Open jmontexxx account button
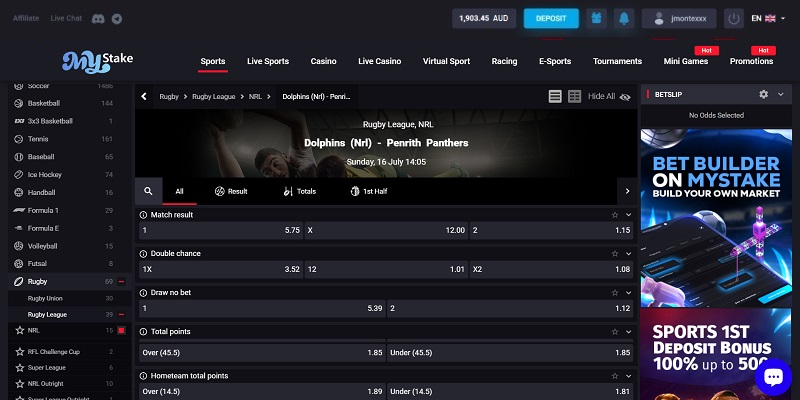 click(679, 18)
